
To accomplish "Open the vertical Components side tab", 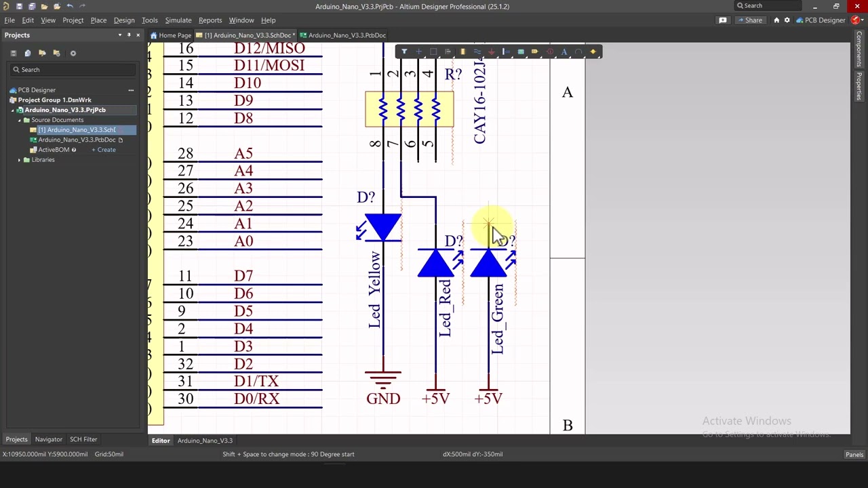I will 859,49.
